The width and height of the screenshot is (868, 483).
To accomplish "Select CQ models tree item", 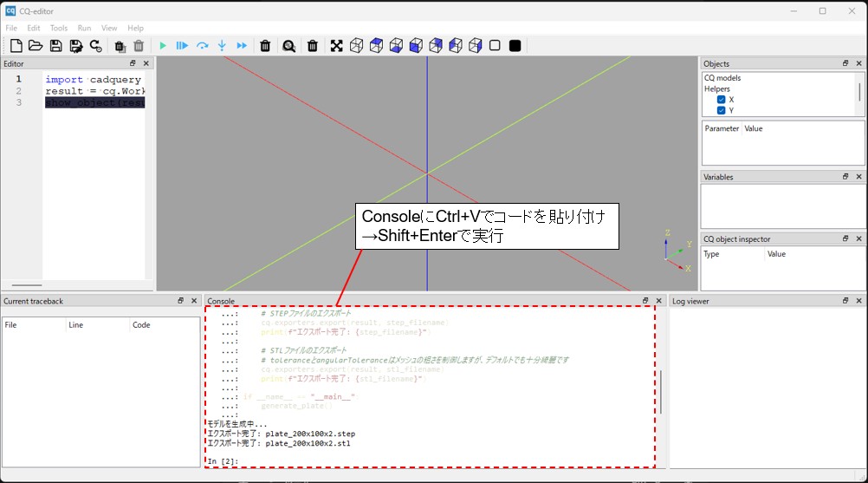I will coord(722,78).
